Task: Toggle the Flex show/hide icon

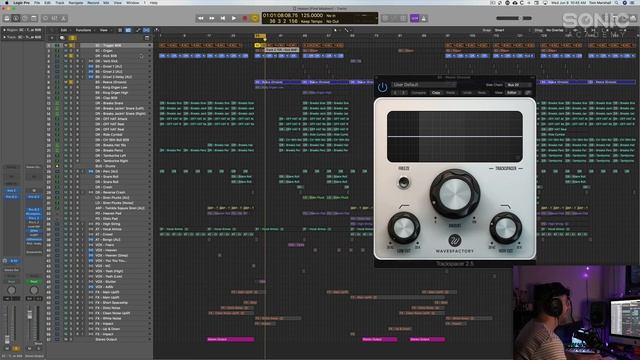Action: [146, 30]
